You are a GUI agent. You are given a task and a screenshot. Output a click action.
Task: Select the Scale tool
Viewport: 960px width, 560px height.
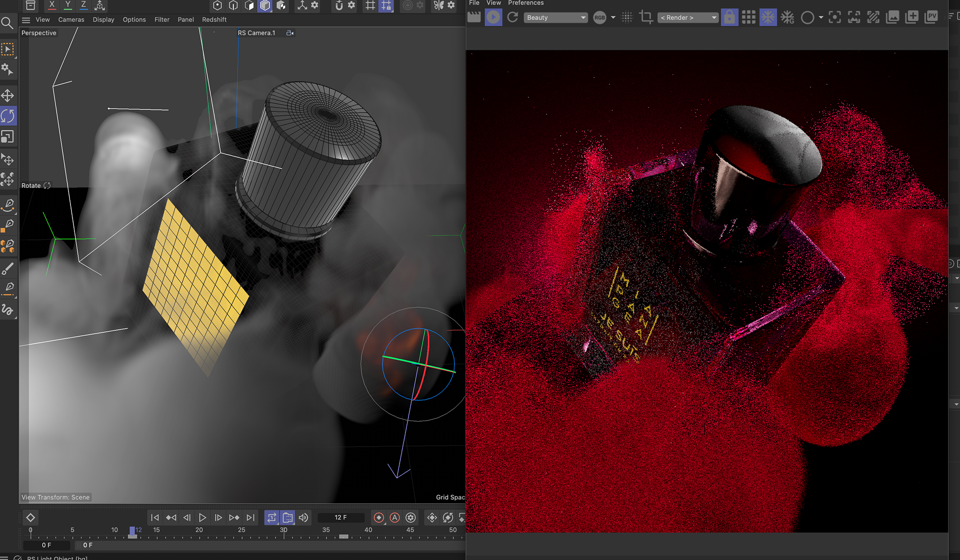(x=7, y=137)
